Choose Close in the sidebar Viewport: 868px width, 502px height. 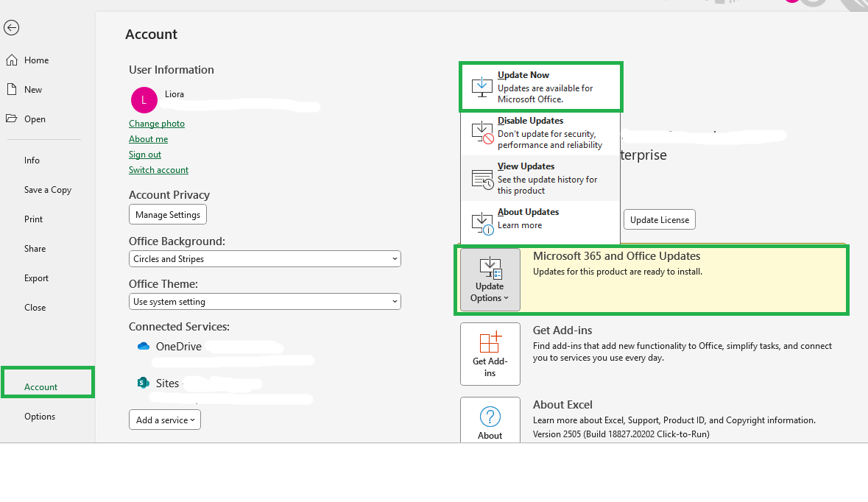pyautogui.click(x=35, y=308)
